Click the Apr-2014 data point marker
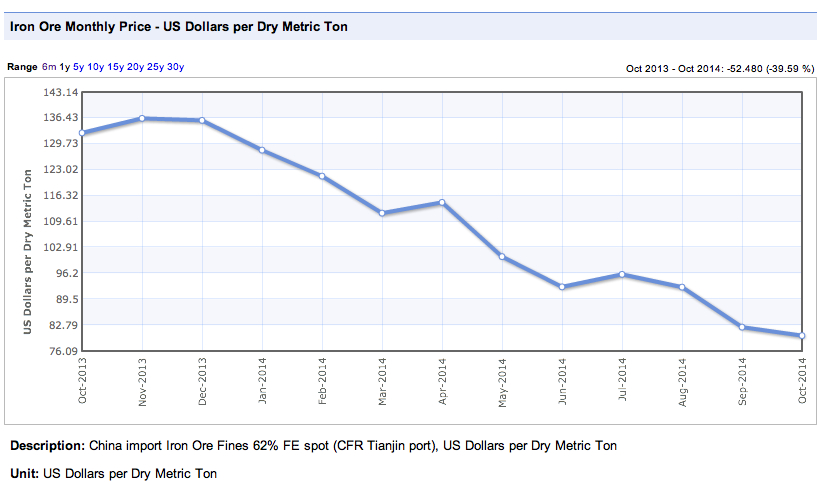The image size is (820, 484). (442, 202)
